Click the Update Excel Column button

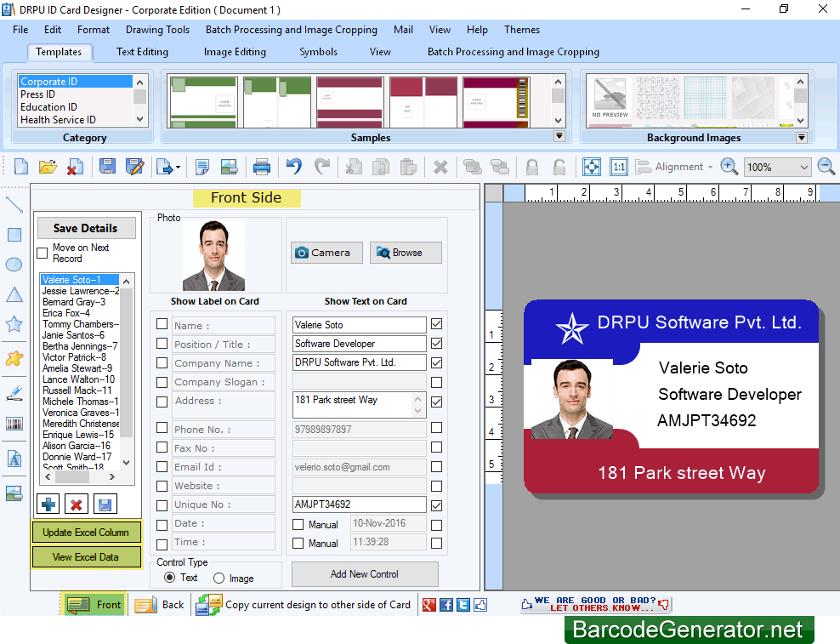coord(86,533)
